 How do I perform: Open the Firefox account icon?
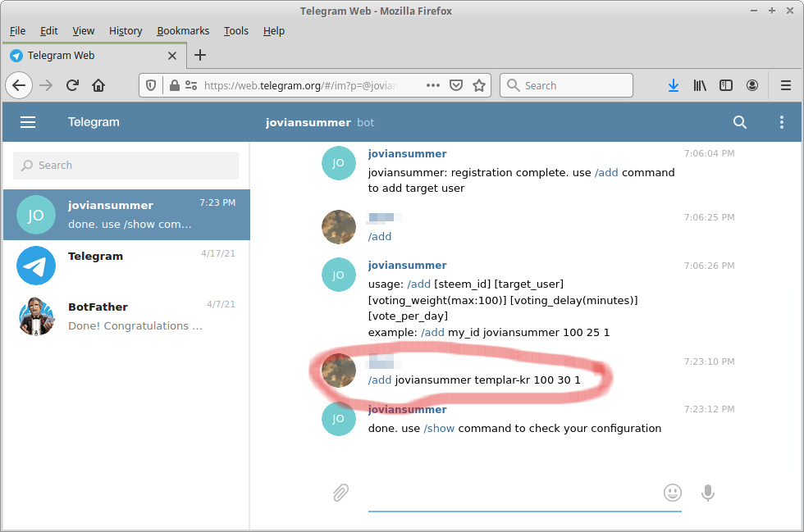click(752, 85)
